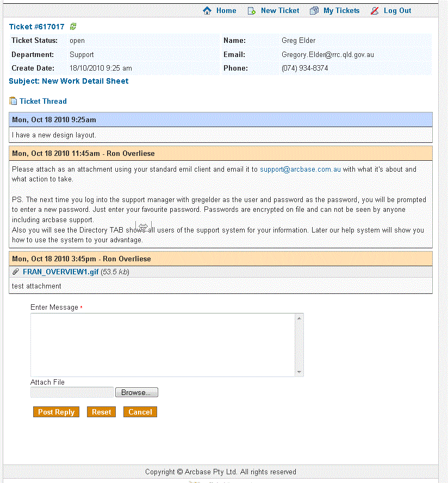
Task: Click the 11:45am Ron Overliese message header
Action: click(x=220, y=153)
